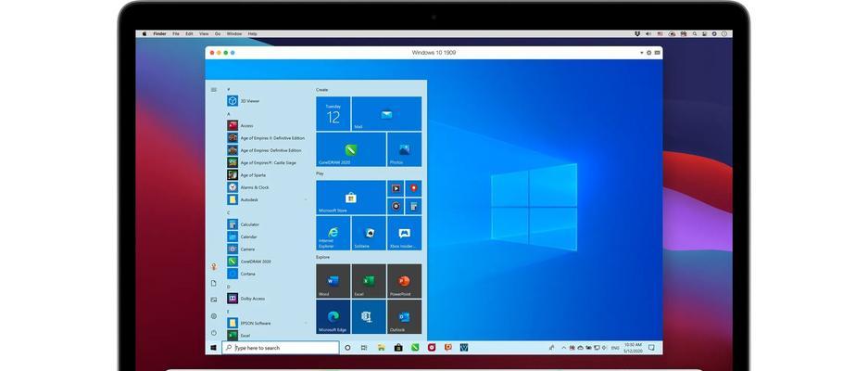The width and height of the screenshot is (868, 371).
Task: Open the PowerPoint tile
Action: click(x=404, y=281)
